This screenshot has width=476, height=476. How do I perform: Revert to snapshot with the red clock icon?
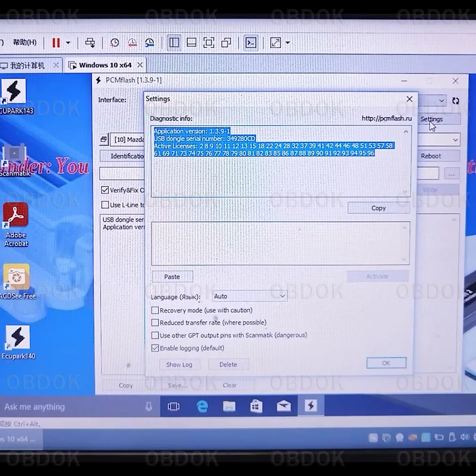click(x=132, y=42)
